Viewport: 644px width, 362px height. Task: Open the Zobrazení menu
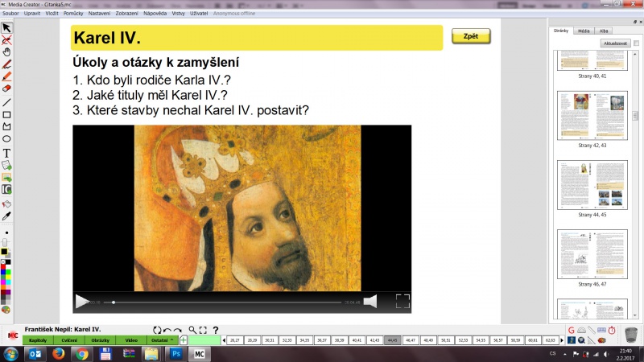pyautogui.click(x=127, y=14)
